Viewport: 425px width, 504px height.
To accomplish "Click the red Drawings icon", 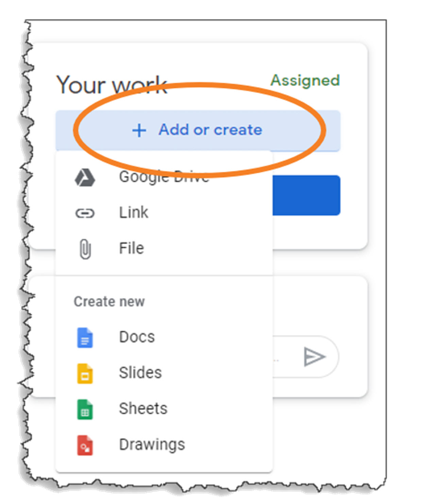I will 85,445.
